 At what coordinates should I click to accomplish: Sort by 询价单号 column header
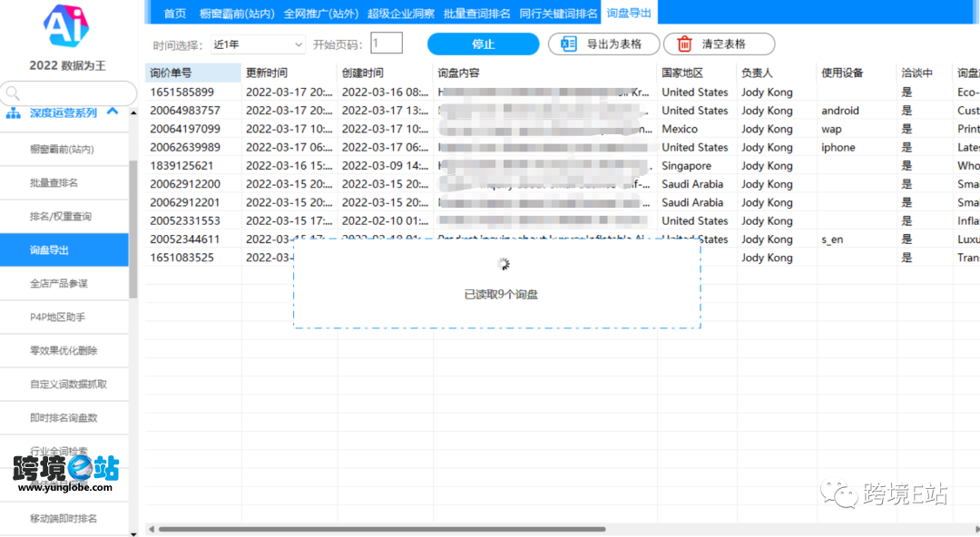[x=193, y=73]
